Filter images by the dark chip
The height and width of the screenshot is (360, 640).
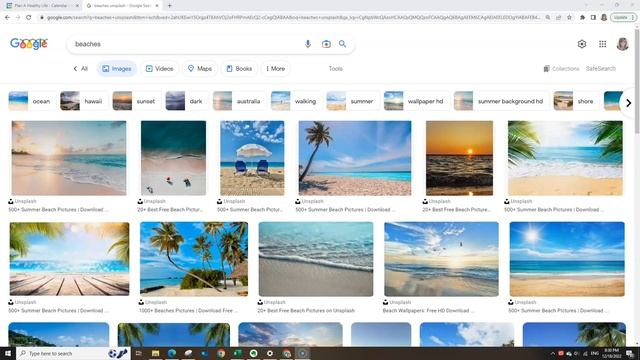point(186,101)
